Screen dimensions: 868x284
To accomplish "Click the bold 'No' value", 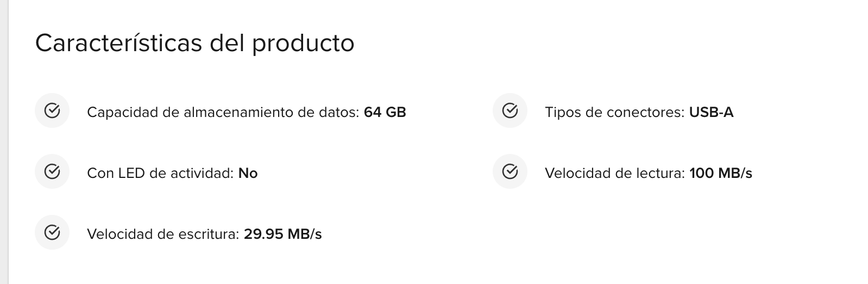I will coord(248,174).
